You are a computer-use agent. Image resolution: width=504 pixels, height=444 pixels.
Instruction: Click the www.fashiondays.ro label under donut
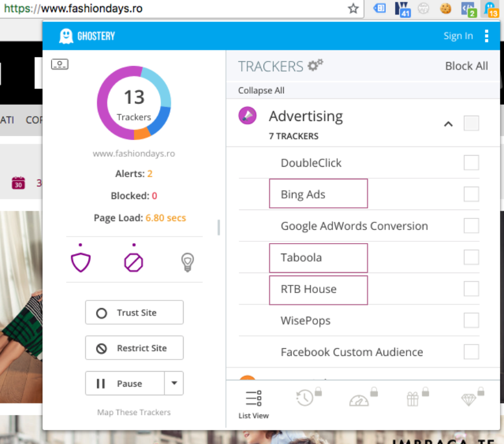click(x=134, y=153)
